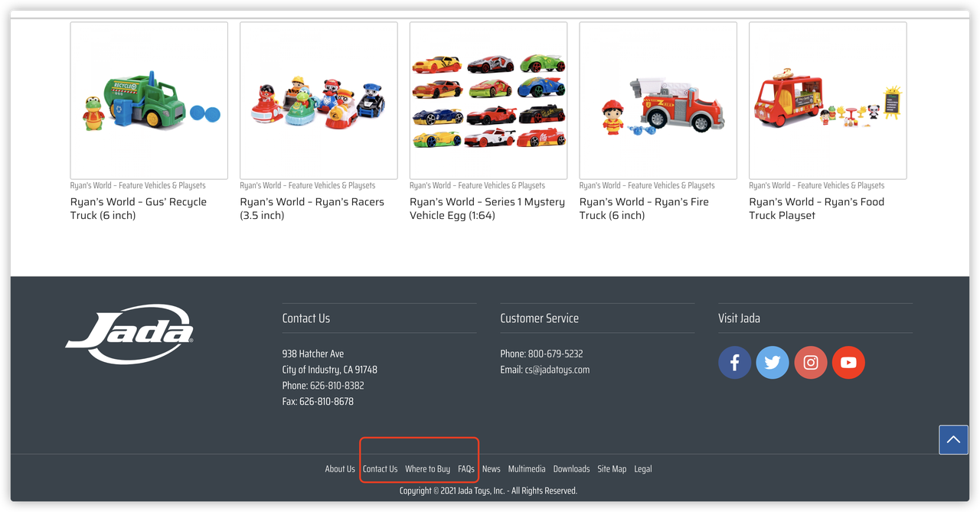
Task: Open Ryan's Fire Truck (6 inch) title
Action: point(644,209)
